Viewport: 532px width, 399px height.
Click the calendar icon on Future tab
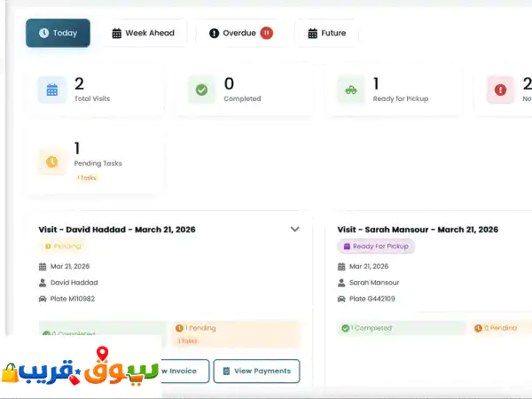(312, 34)
